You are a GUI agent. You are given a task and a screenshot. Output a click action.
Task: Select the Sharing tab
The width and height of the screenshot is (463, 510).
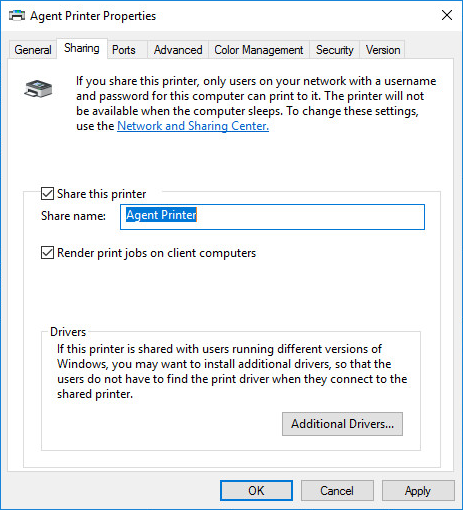[x=82, y=48]
